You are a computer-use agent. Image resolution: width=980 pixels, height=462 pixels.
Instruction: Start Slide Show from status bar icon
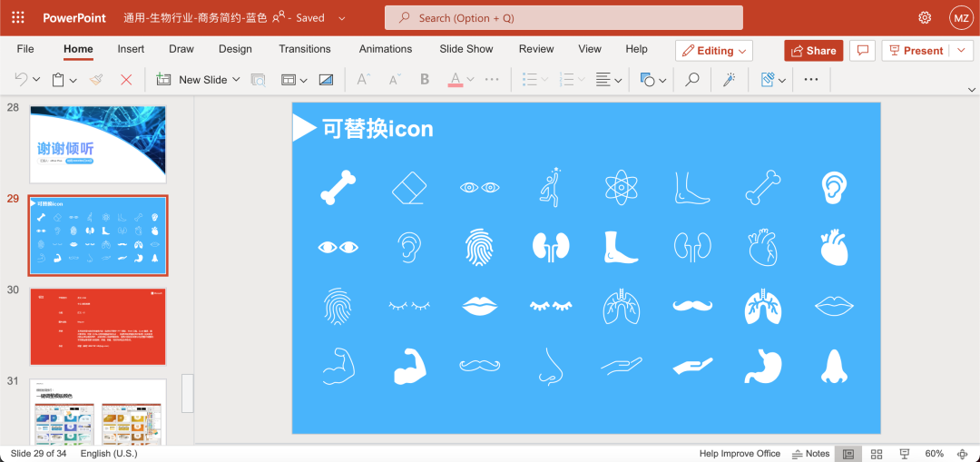904,454
